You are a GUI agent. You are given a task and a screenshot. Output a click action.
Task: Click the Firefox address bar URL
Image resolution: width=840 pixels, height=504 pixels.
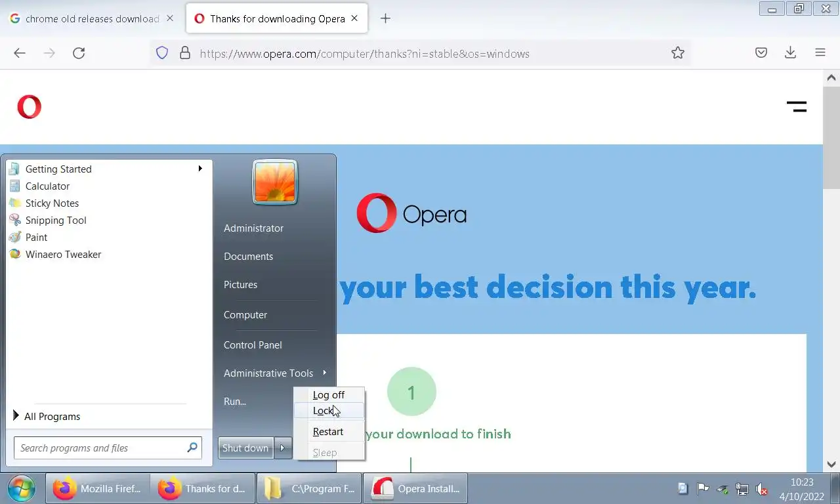364,54
